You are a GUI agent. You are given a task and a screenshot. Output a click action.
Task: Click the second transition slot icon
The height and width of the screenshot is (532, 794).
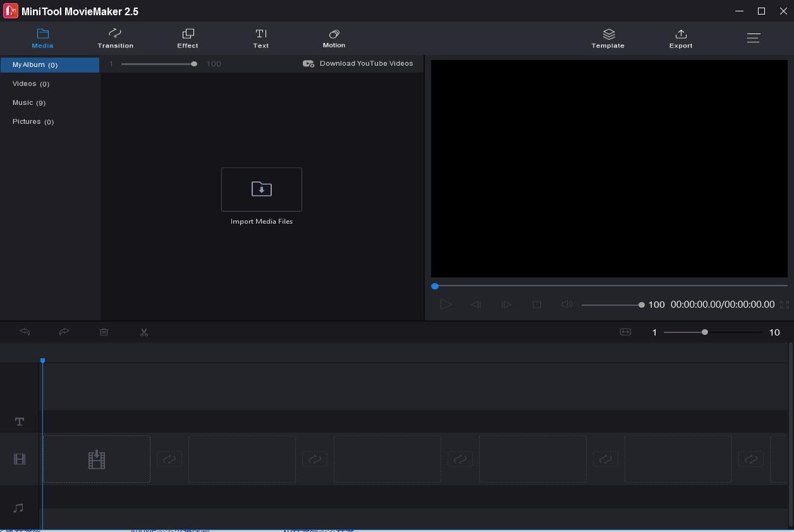coord(315,459)
